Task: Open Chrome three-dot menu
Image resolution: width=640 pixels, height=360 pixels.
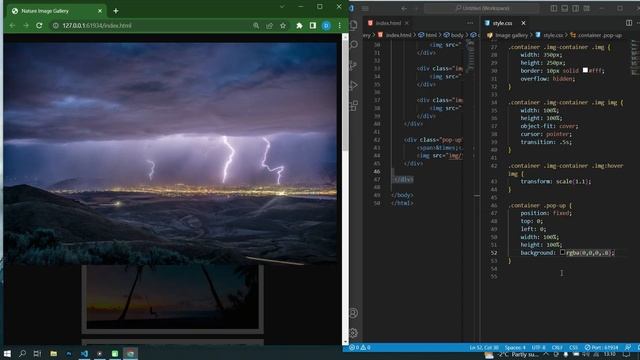Action: click(340, 25)
